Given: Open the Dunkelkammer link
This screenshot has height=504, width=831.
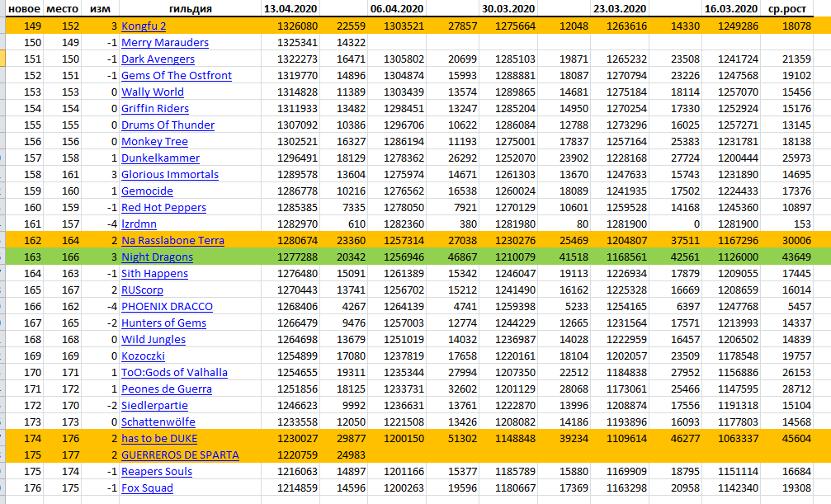Looking at the screenshot, I should coord(161,158).
